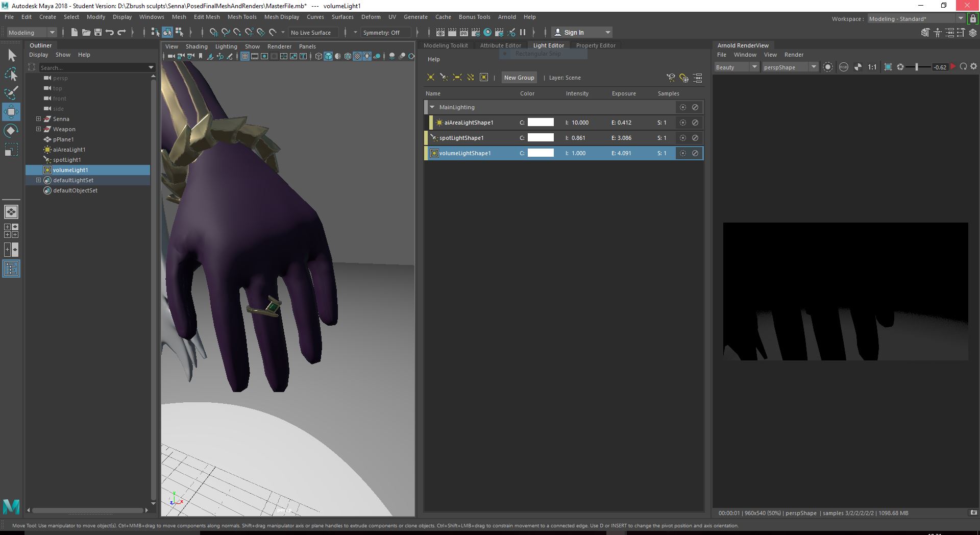Click the New Group button
980x535 pixels.
(x=519, y=78)
